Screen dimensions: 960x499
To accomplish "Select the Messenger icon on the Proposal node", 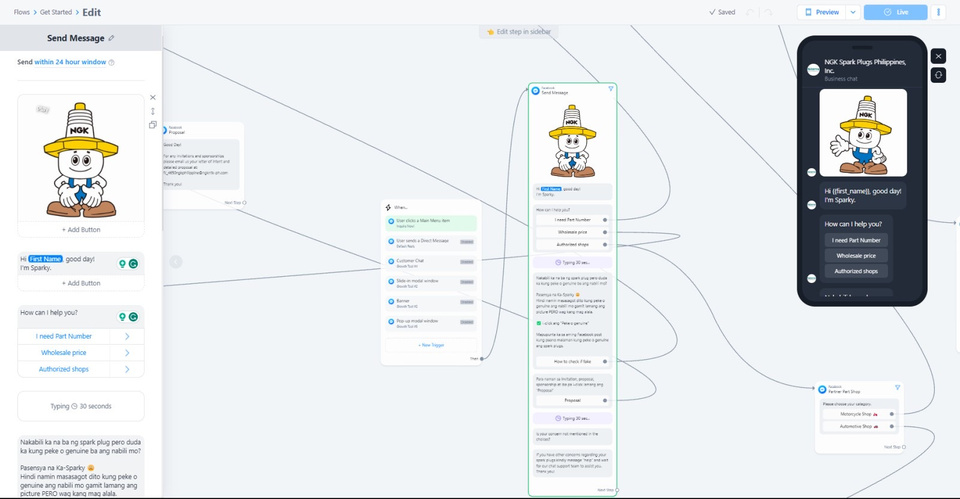I will pyautogui.click(x=165, y=130).
